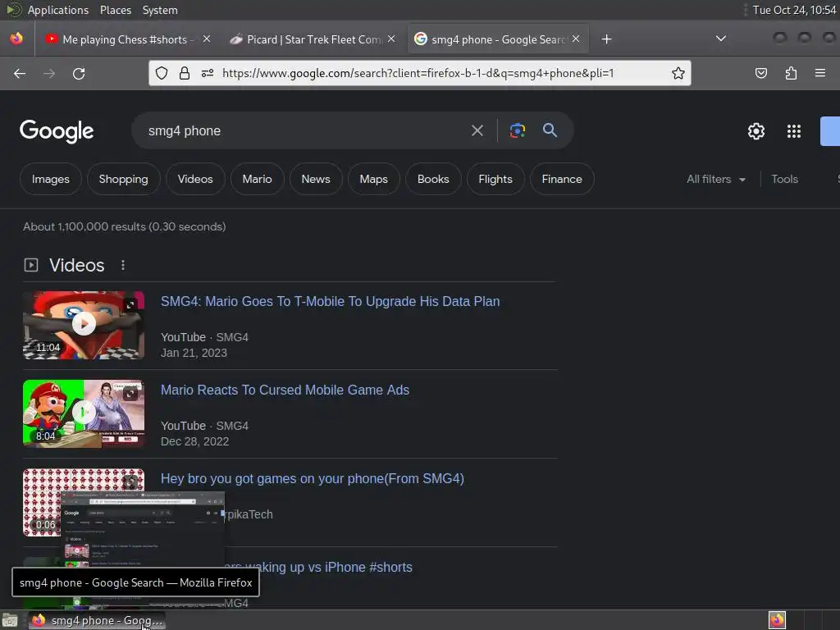Click the Firefox workspace icon in bottom panel
This screenshot has width=840, height=630.
click(777, 620)
